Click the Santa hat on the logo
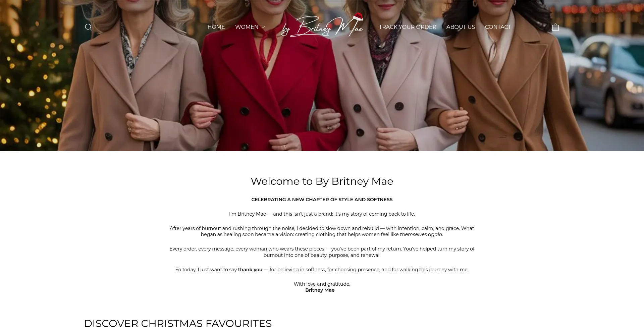 tap(358, 16)
